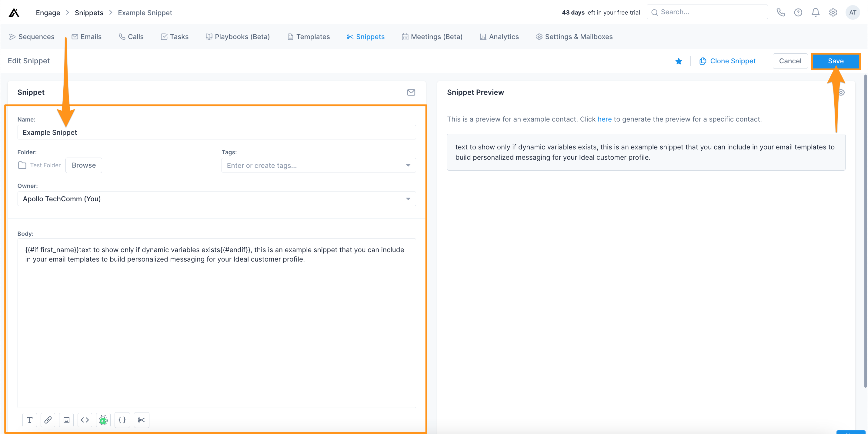Insert dynamic variable with braces icon
The image size is (868, 434).
point(122,420)
